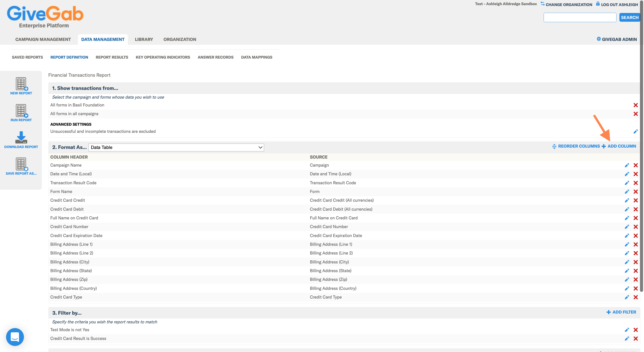Click the Add Column link
This screenshot has height=352, width=644.
pos(619,146)
